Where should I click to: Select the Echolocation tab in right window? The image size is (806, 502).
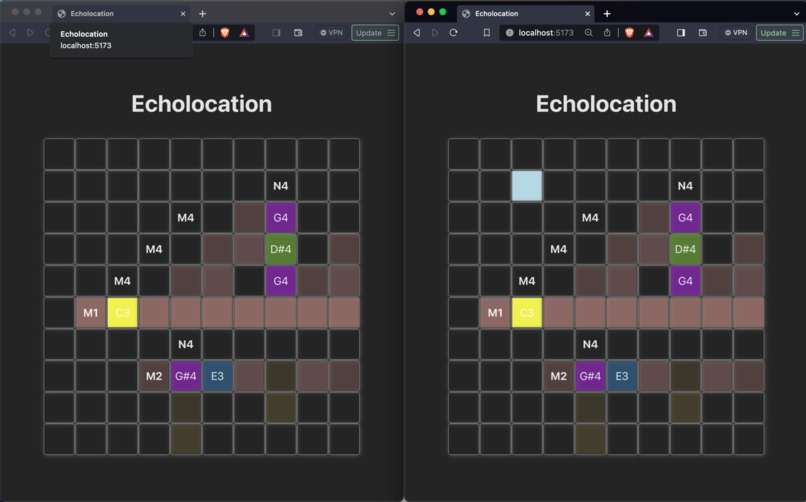(525, 14)
